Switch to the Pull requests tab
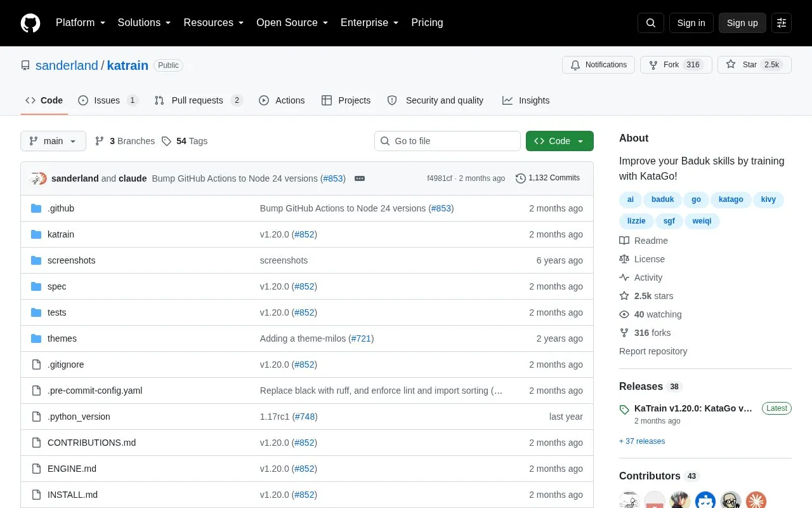 [199, 100]
